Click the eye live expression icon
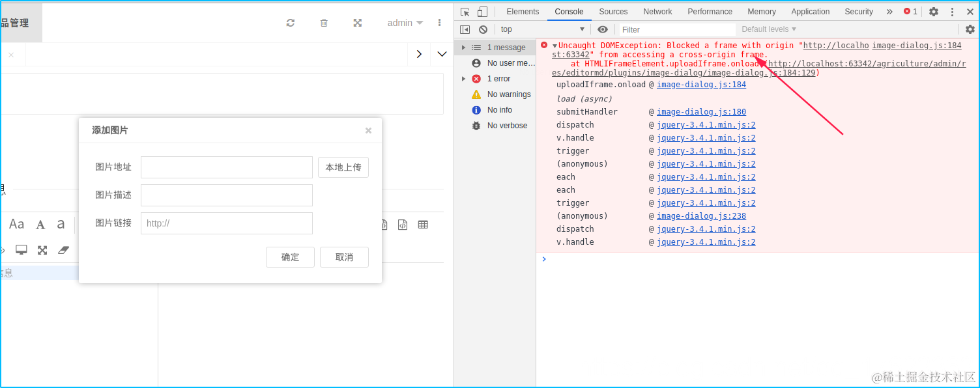Viewport: 980px width, 388px height. pos(603,29)
